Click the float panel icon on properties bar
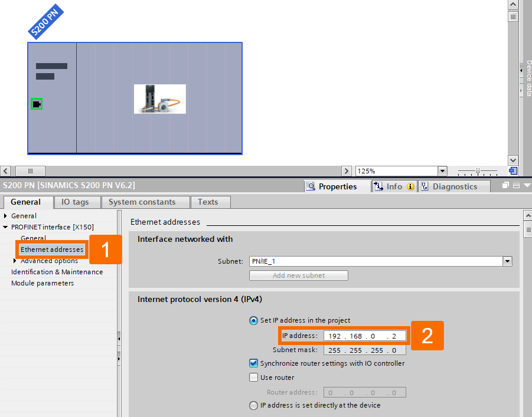 (x=505, y=184)
